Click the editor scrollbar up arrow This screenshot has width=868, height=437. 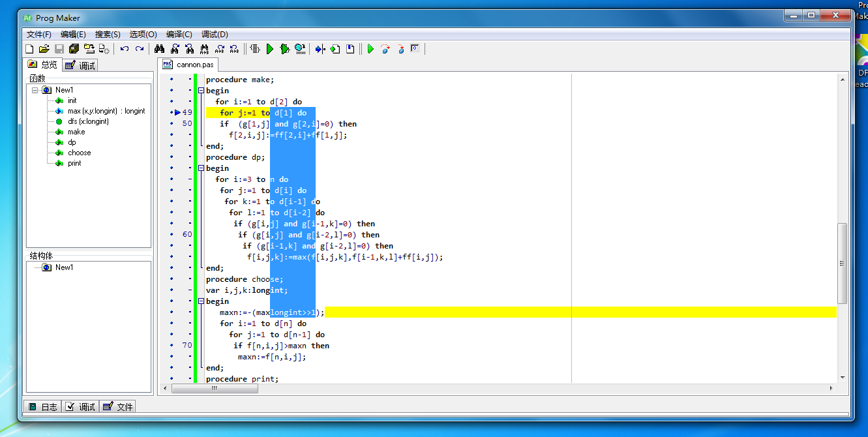click(x=842, y=79)
